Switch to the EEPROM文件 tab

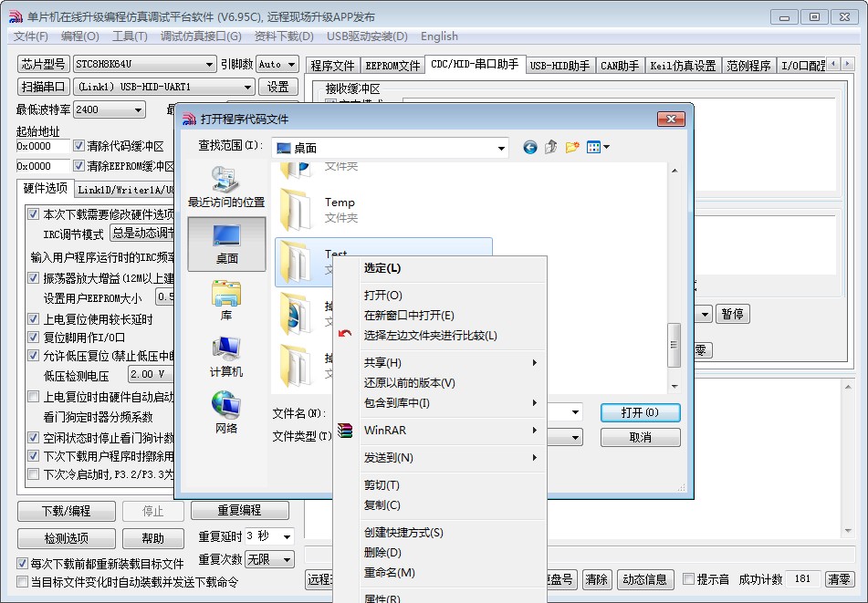click(392, 66)
